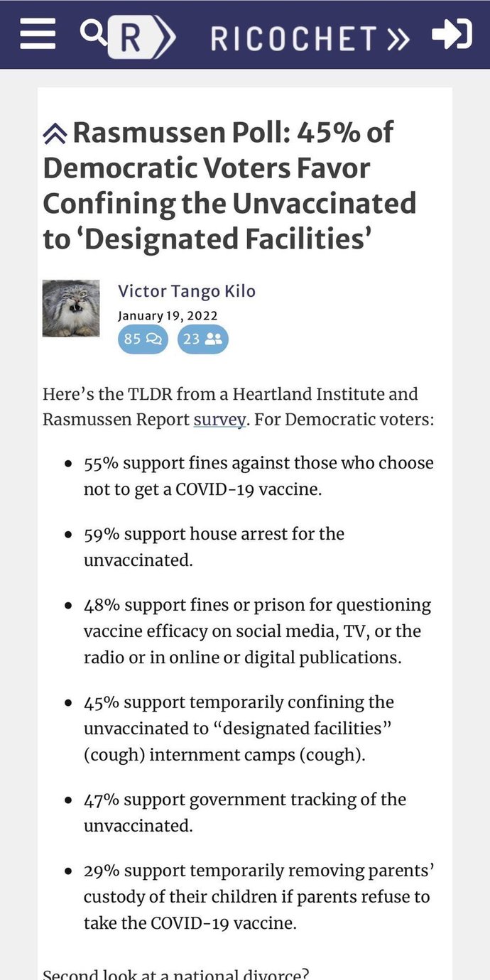Follow the underlined survey link
490x980 pixels.
click(220, 420)
